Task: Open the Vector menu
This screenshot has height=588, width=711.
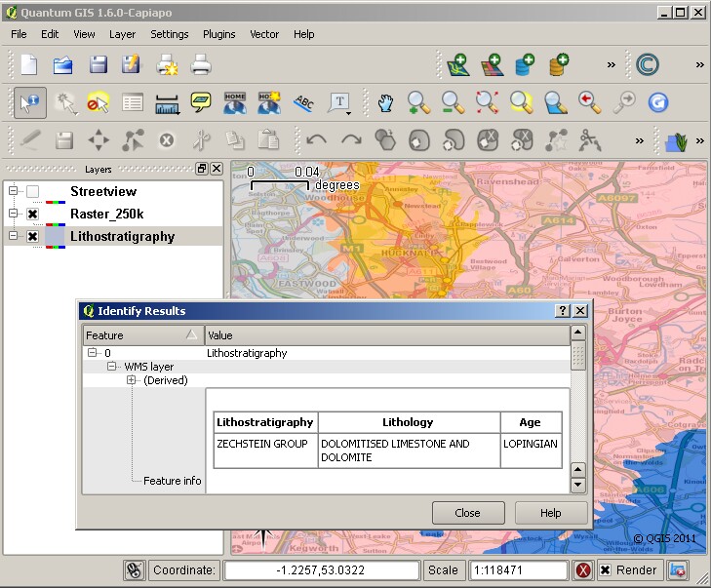Action: coord(264,34)
